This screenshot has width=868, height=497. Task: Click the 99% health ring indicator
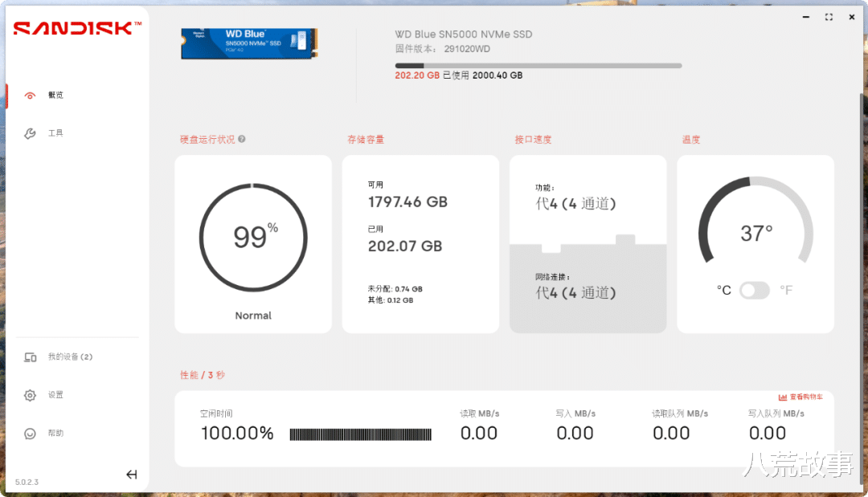253,238
